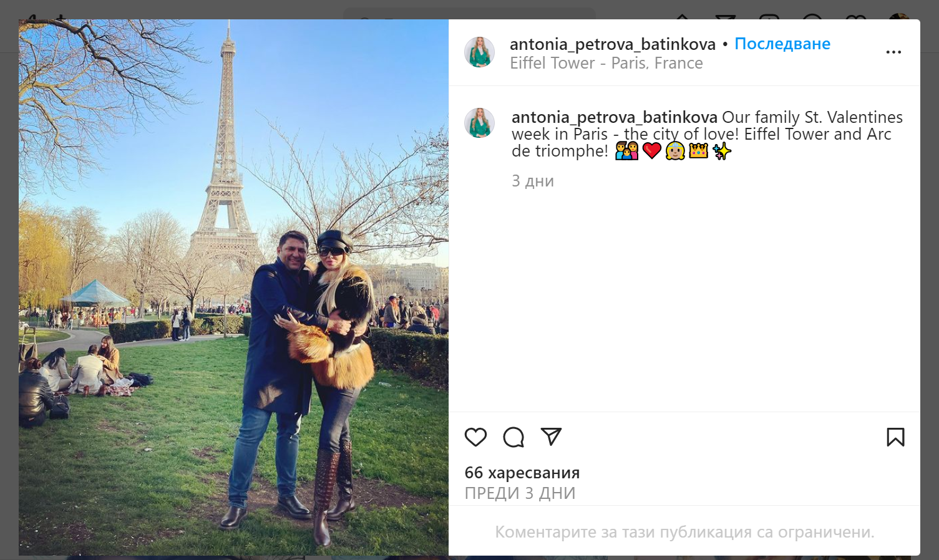This screenshot has width=939, height=560.
Task: Click the Eiffel Tower couple photo
Action: tap(233, 287)
